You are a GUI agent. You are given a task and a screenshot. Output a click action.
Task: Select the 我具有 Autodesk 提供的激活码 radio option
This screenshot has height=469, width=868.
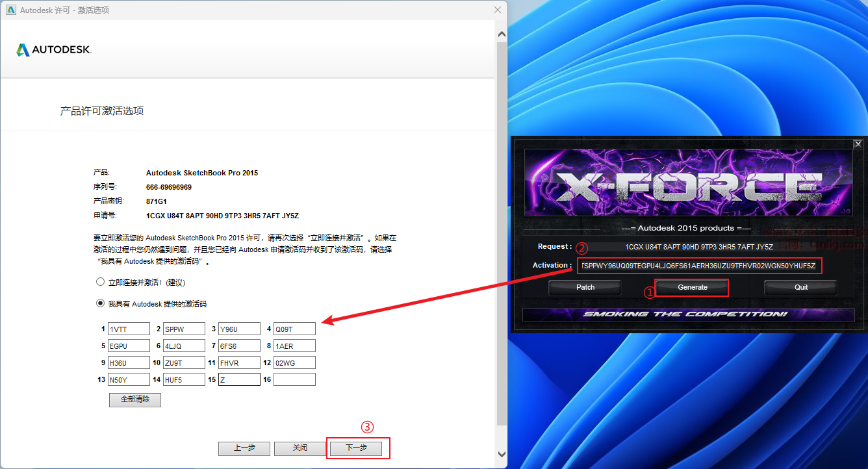click(100, 303)
